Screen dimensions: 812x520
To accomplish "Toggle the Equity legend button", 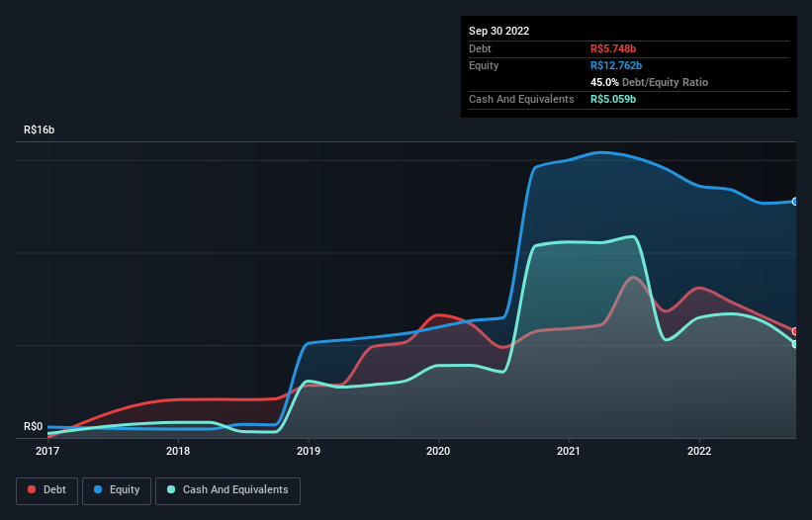I will [117, 490].
